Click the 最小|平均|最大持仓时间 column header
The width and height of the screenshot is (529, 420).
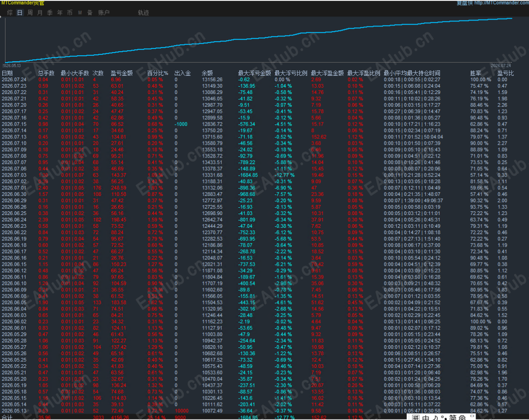click(x=412, y=73)
